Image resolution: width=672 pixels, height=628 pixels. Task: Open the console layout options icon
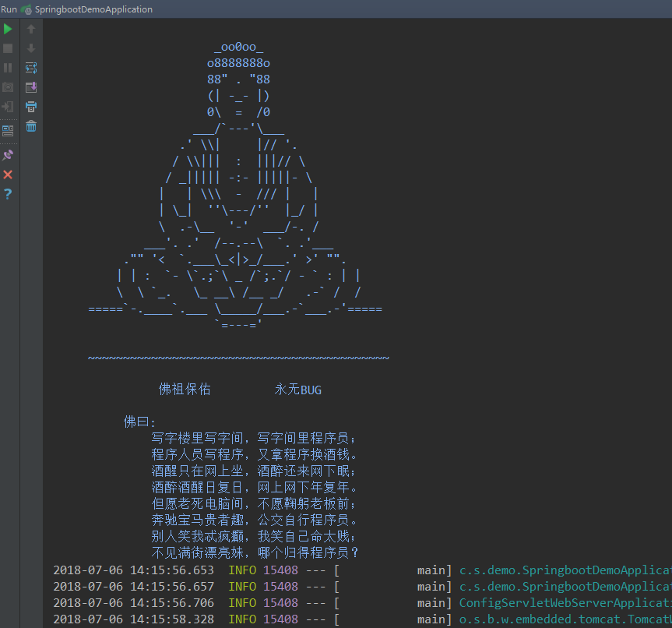coord(7,129)
